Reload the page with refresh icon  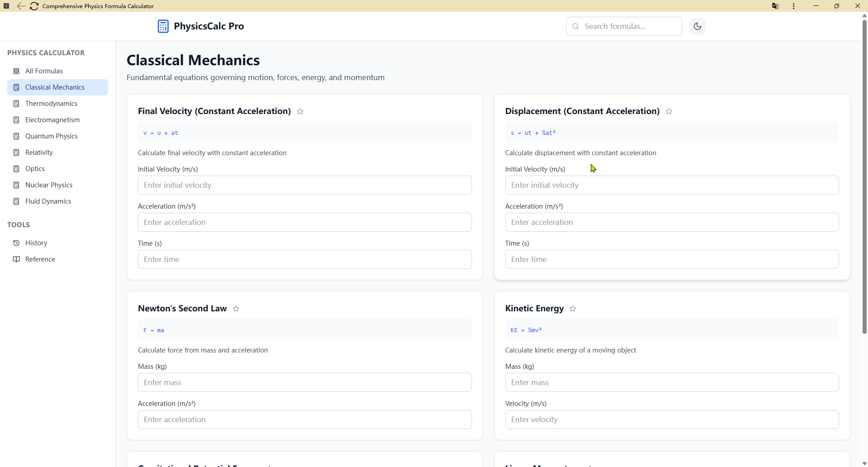(x=34, y=6)
